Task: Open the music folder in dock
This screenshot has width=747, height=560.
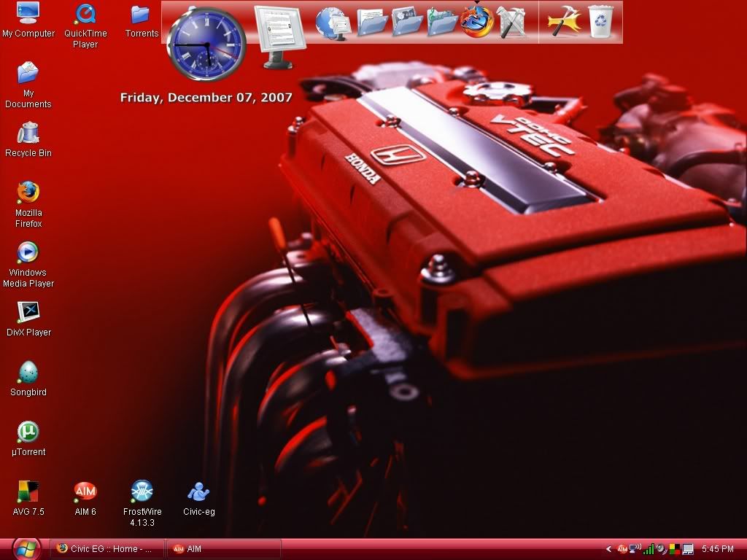Action: [x=442, y=22]
